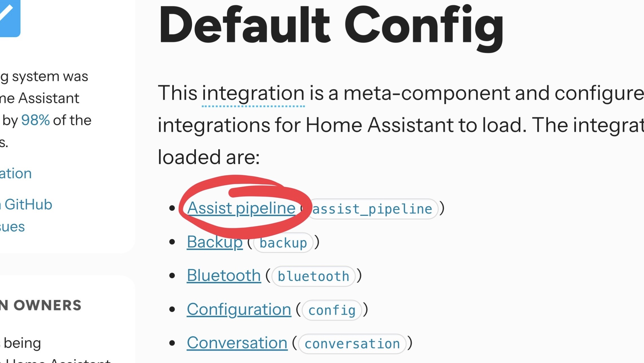Go to the Configuration integration link
The image size is (644, 363).
coord(239,310)
